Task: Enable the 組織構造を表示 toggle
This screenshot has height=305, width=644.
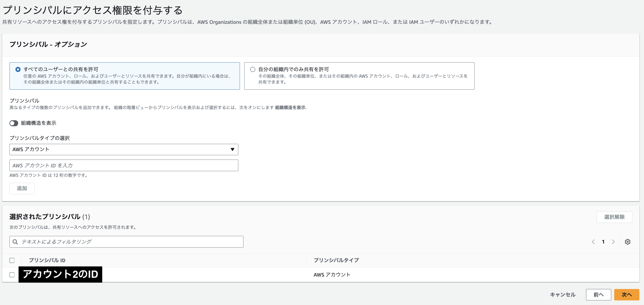Action: [13, 123]
